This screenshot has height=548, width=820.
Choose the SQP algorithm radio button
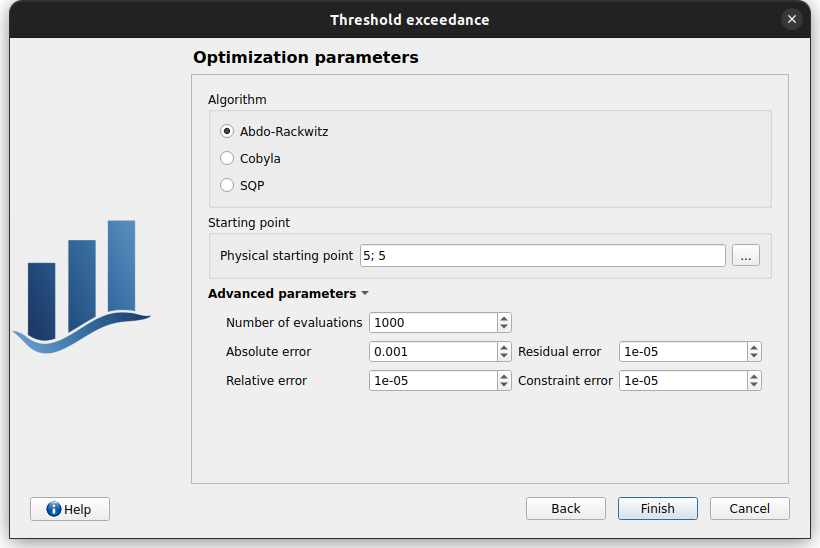[227, 185]
